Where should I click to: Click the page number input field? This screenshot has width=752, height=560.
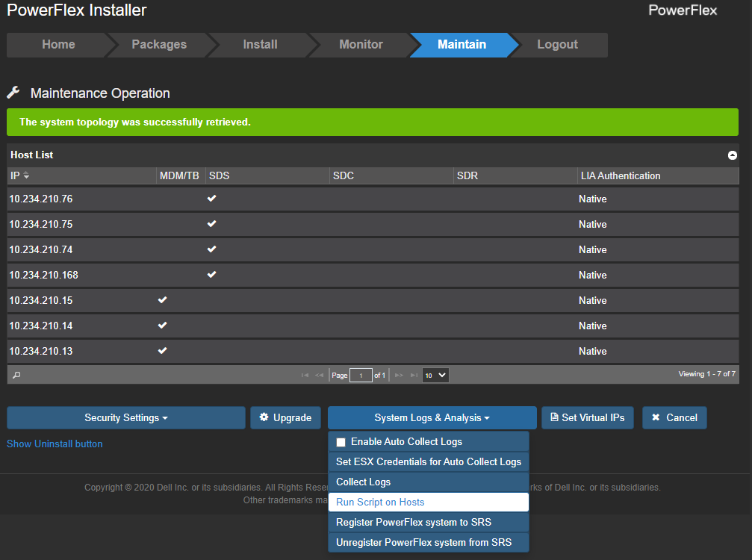[361, 375]
